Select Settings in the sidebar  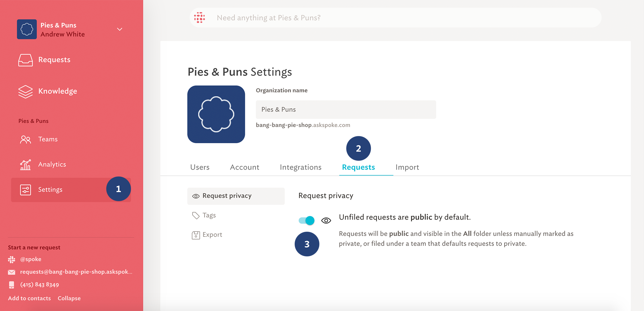[x=71, y=190]
